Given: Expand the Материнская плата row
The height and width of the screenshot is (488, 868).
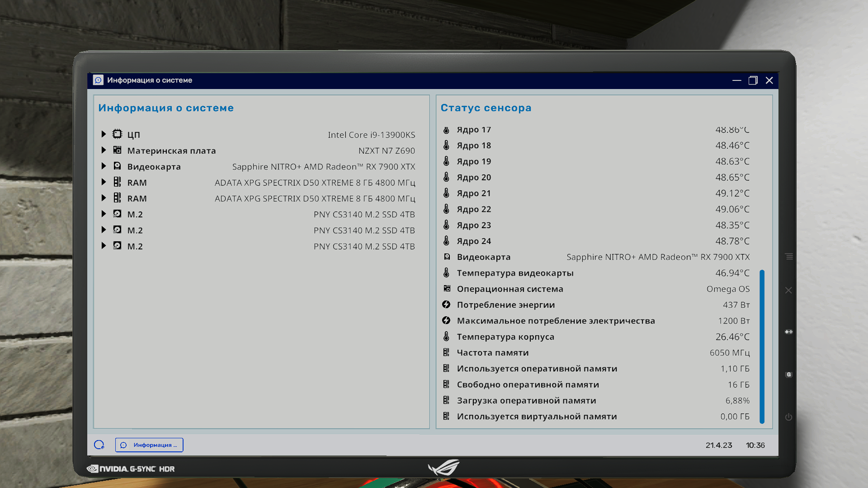Looking at the screenshot, I should 104,150.
